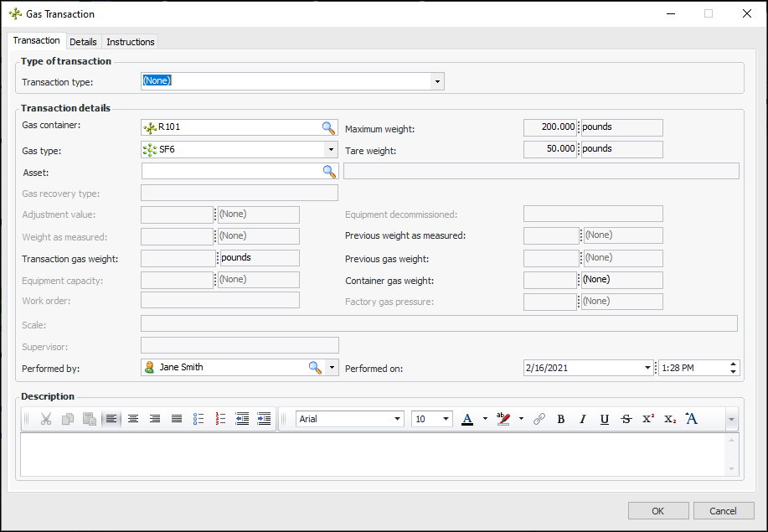Click the search icon in Gas container field
The image size is (768, 532).
[328, 127]
